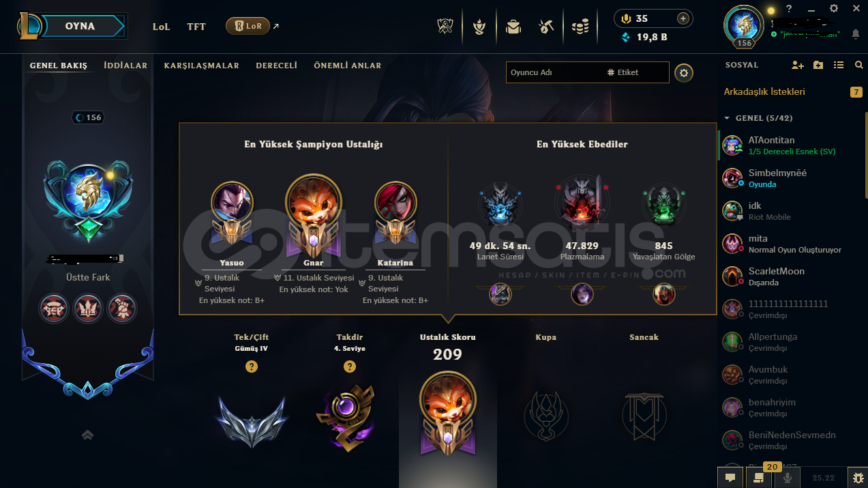Switch to the KARŞILAŞMALAR tab
Image resolution: width=868 pixels, height=488 pixels.
[202, 66]
